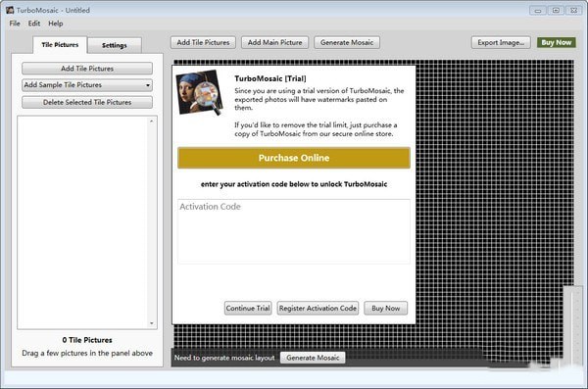
Task: Choose Continue Trial in the dialog
Action: (x=248, y=309)
